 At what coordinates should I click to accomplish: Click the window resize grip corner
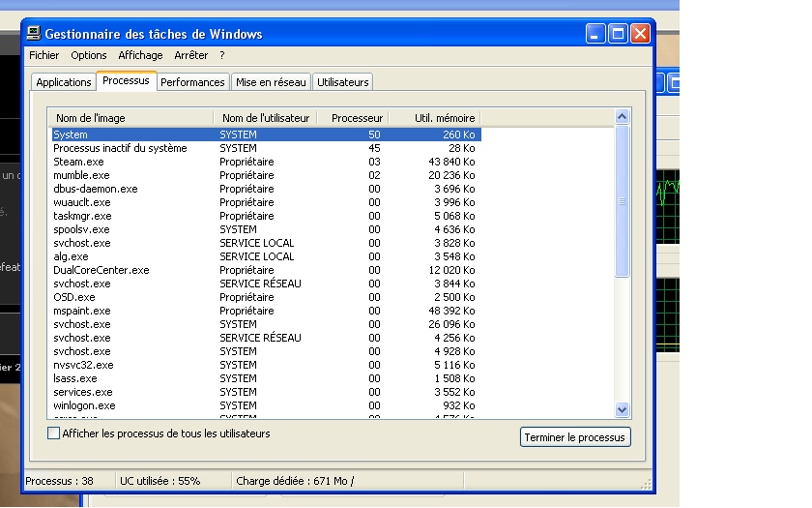647,485
